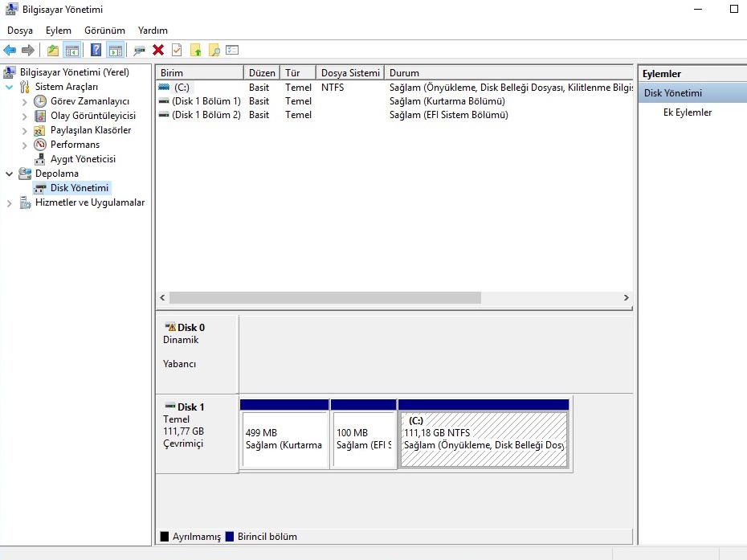
Task: Click the magnifier search icon in toolbar
Action: pos(214,51)
